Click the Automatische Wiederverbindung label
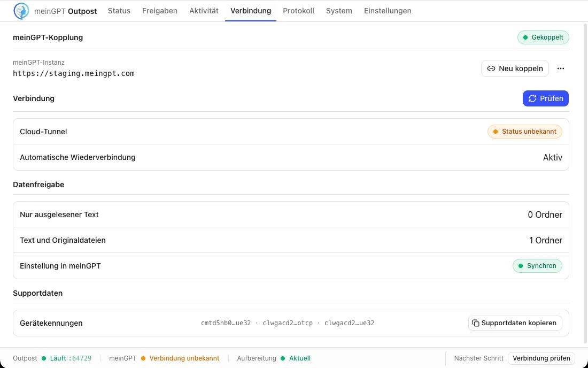The height and width of the screenshot is (368, 588). tap(78, 157)
